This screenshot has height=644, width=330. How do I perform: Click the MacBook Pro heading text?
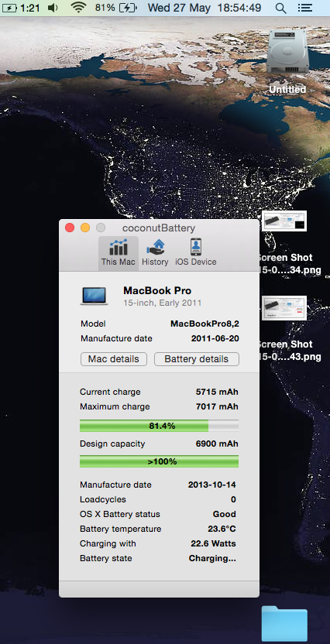pos(157,291)
